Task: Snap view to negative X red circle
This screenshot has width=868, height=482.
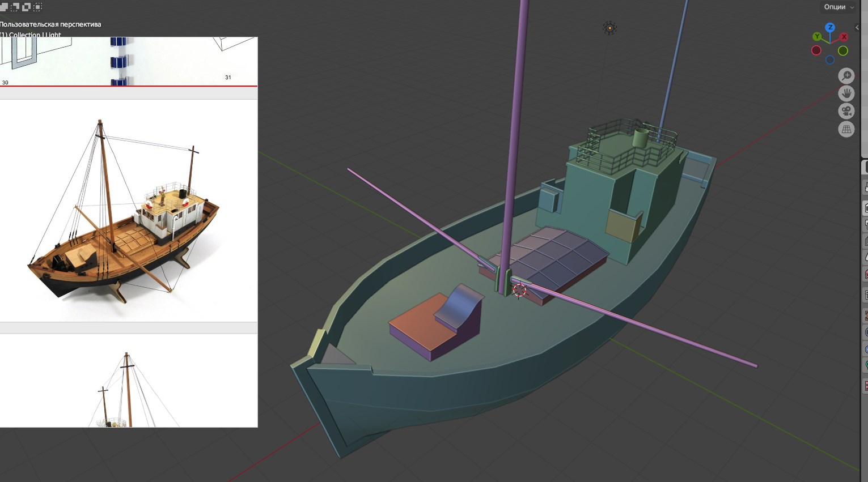Action: 816,50
